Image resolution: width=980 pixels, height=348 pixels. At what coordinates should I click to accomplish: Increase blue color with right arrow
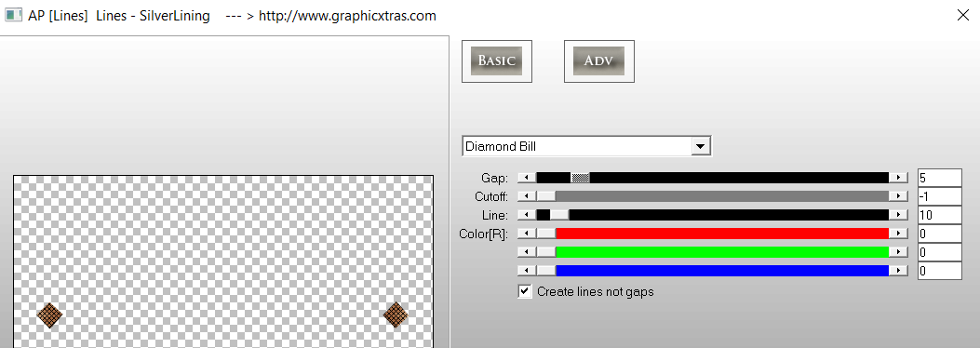pyautogui.click(x=898, y=271)
